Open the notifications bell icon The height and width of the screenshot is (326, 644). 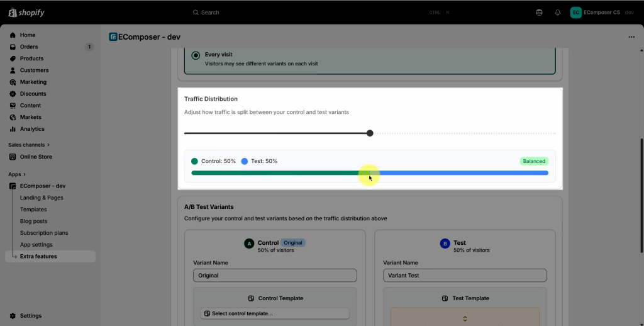tap(557, 13)
